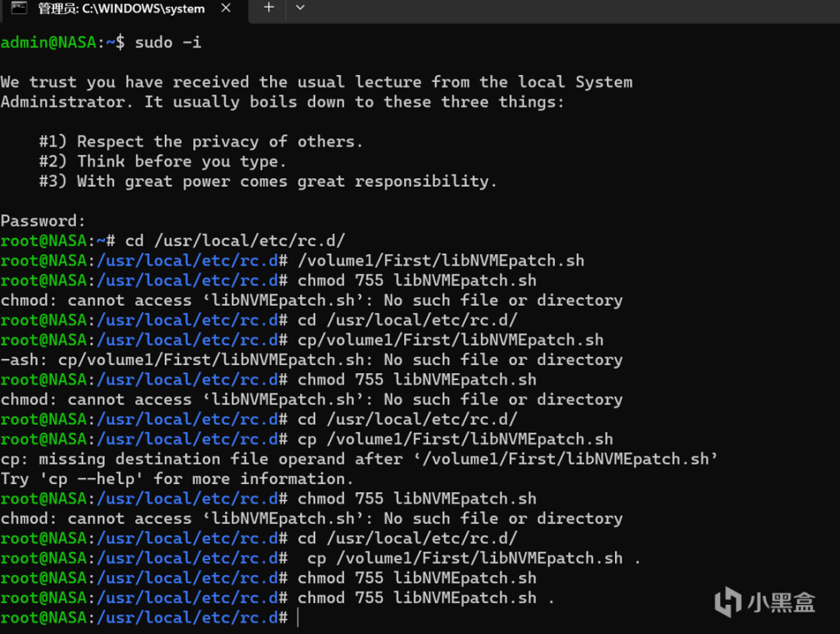
Task: Select the 管理员: C:\WINDOWS\system tab
Action: pos(121,8)
